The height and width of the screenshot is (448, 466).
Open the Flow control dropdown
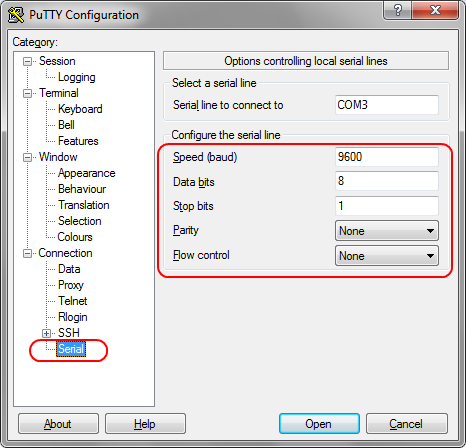387,256
